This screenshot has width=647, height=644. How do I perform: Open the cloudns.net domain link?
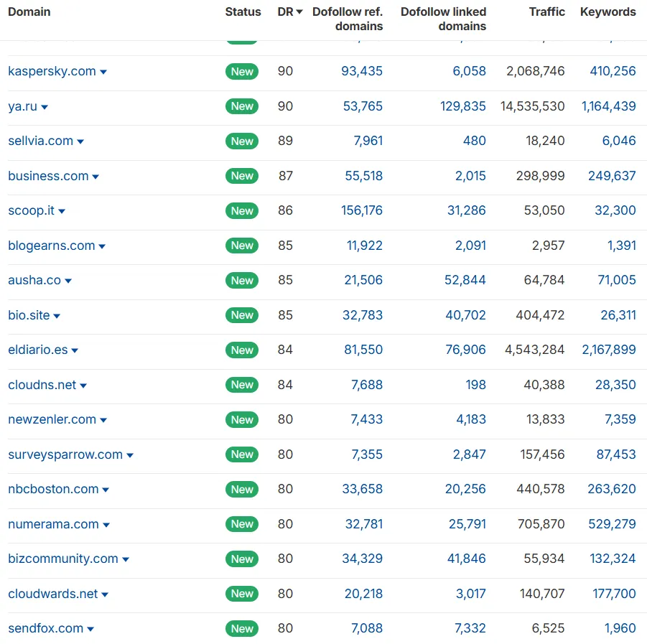coord(42,386)
